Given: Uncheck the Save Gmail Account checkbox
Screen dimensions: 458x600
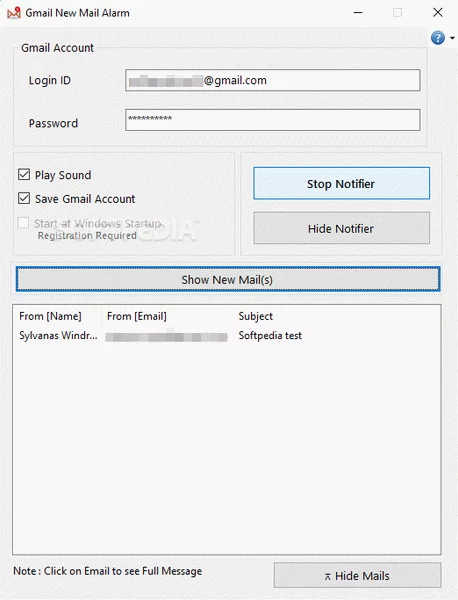Looking at the screenshot, I should pos(24,199).
